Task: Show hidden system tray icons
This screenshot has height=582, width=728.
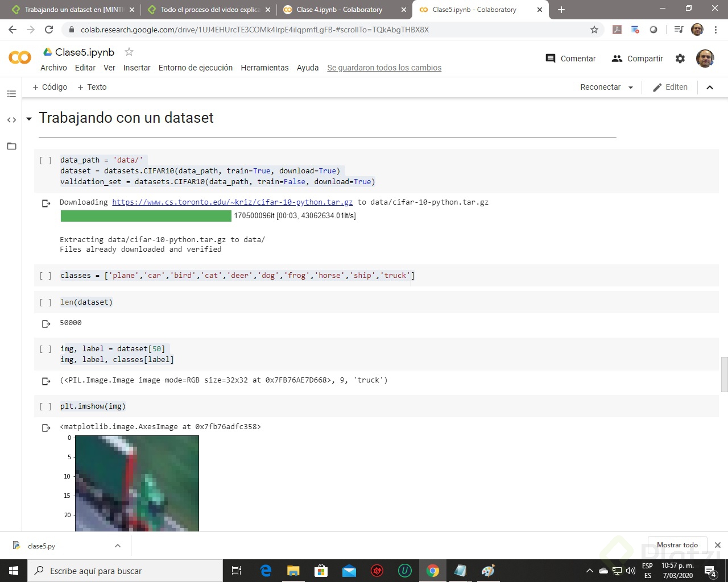Action: click(590, 571)
